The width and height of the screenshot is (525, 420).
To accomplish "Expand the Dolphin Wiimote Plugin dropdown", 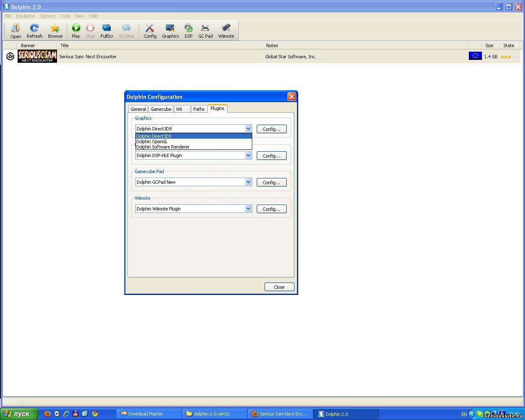I will (x=248, y=209).
